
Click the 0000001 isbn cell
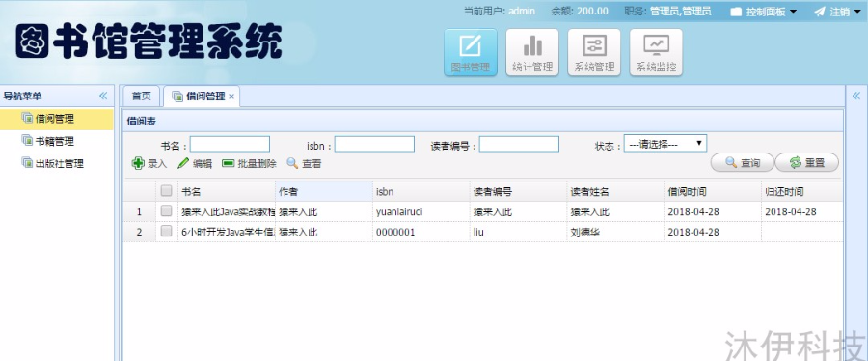[421, 232]
